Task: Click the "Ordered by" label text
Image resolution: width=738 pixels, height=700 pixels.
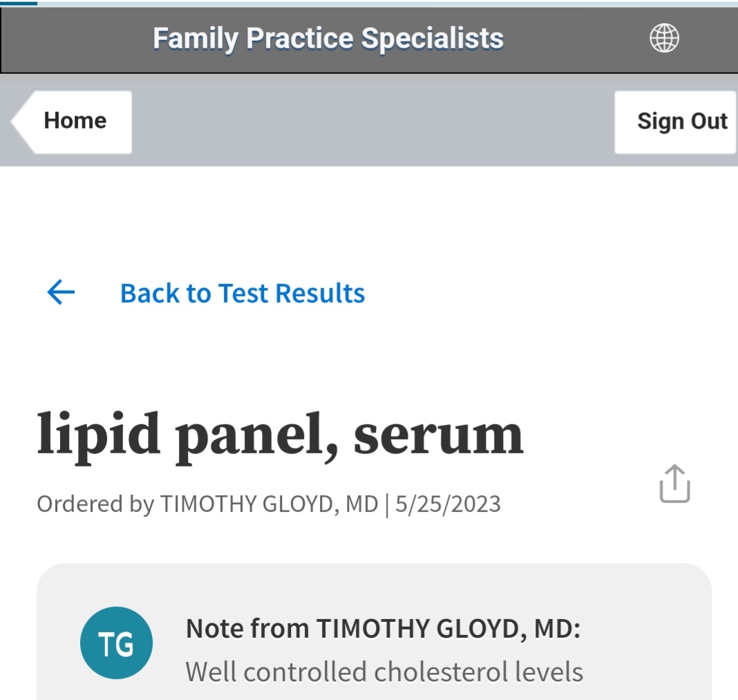Action: coord(95,504)
